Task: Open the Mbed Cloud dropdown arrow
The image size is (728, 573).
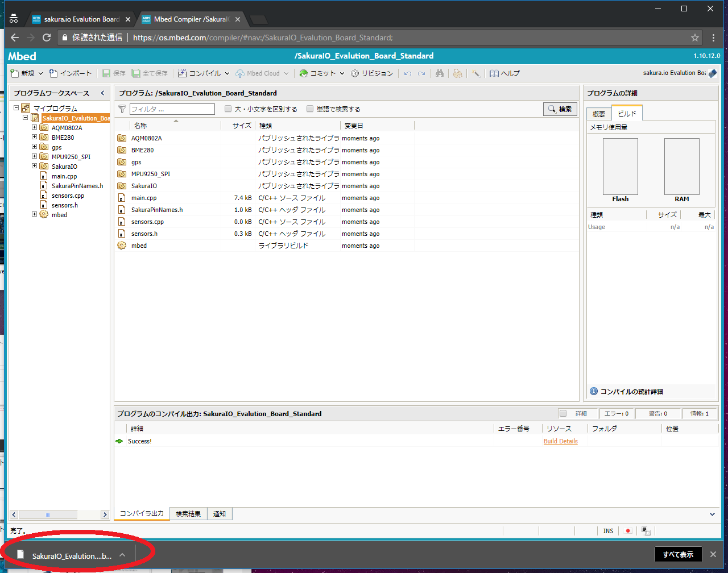Action: (286, 73)
